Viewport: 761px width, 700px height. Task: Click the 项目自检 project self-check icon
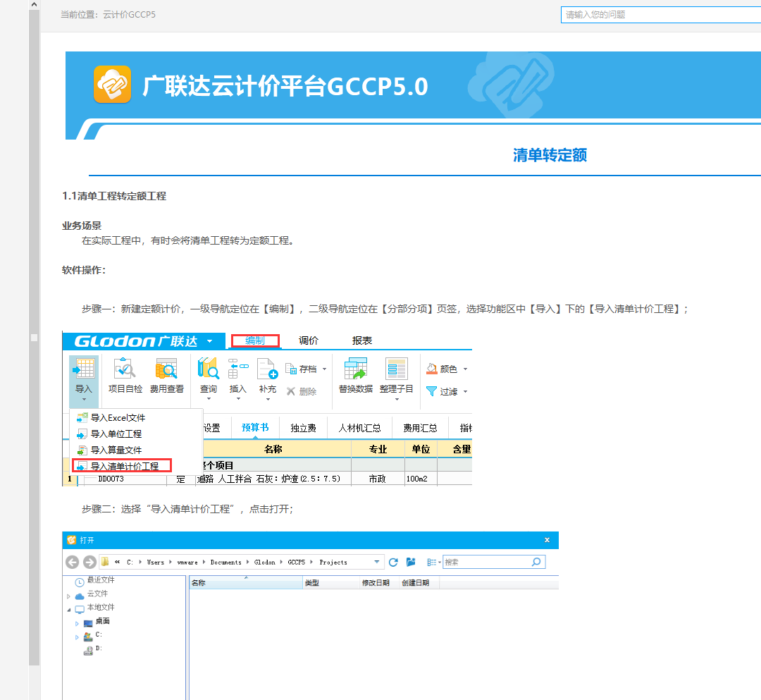(x=125, y=369)
